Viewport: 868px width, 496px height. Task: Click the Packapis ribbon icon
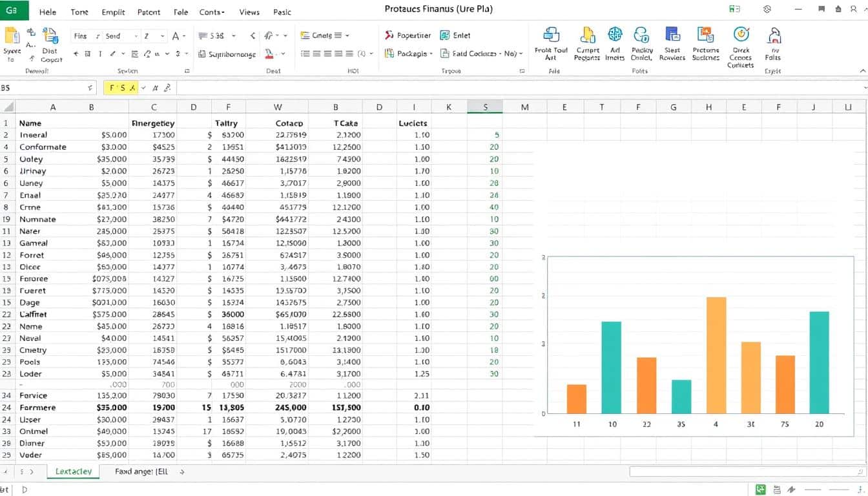tap(389, 54)
